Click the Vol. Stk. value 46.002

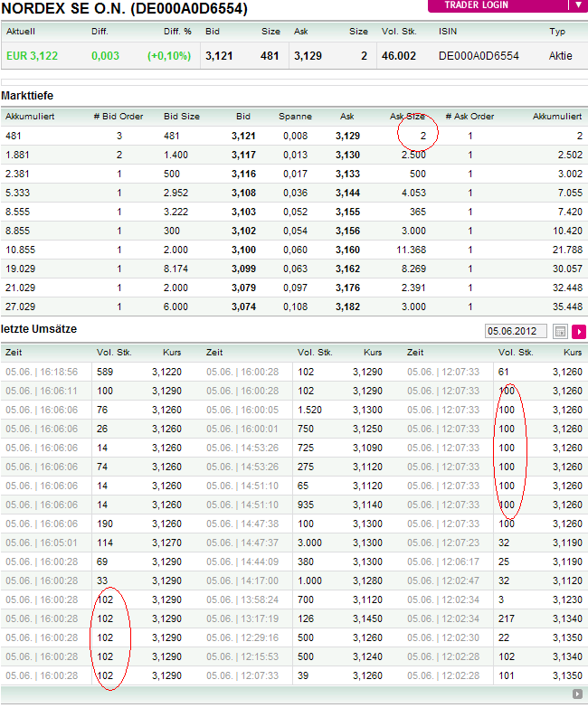pyautogui.click(x=399, y=56)
